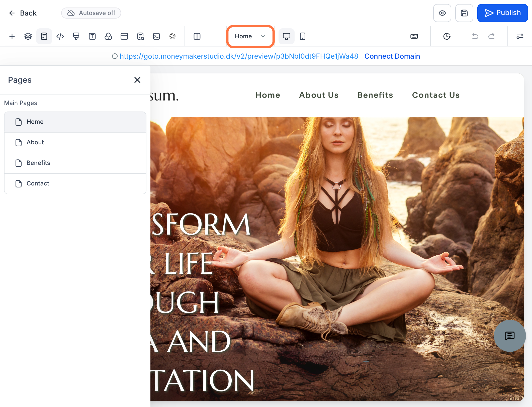The width and height of the screenshot is (532, 407).
Task: Open the overlapping circles colors icon
Action: [108, 36]
